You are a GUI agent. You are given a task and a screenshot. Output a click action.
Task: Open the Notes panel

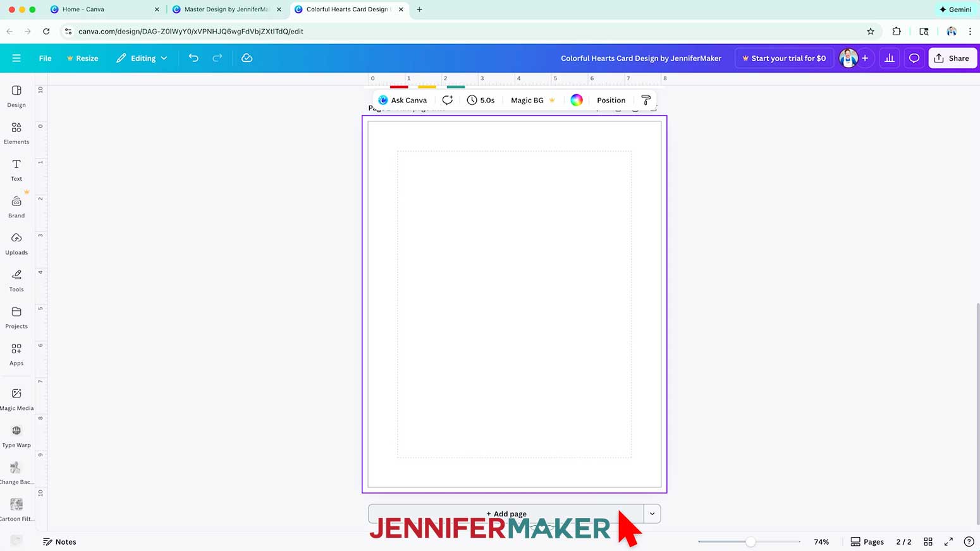tap(59, 542)
